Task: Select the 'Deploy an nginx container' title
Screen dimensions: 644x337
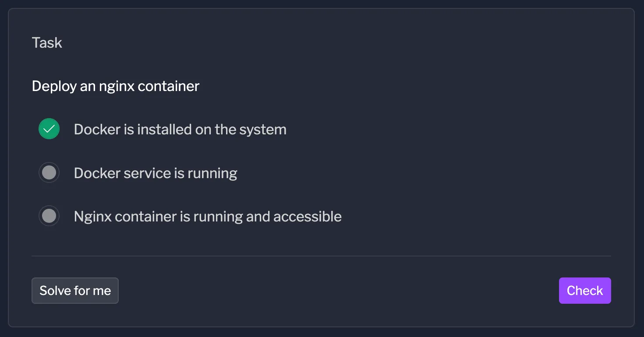Action: click(115, 86)
